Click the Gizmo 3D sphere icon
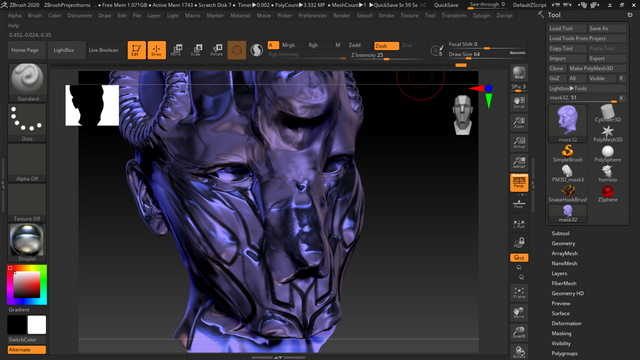The image size is (640, 360). pos(237,50)
